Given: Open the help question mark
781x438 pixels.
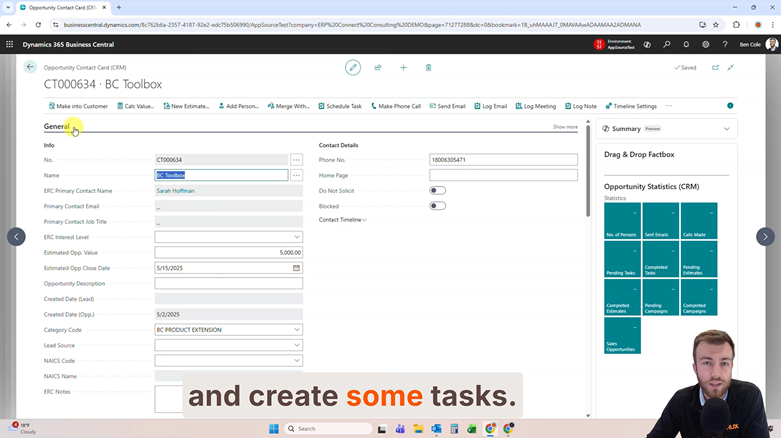Looking at the screenshot, I should click(725, 44).
